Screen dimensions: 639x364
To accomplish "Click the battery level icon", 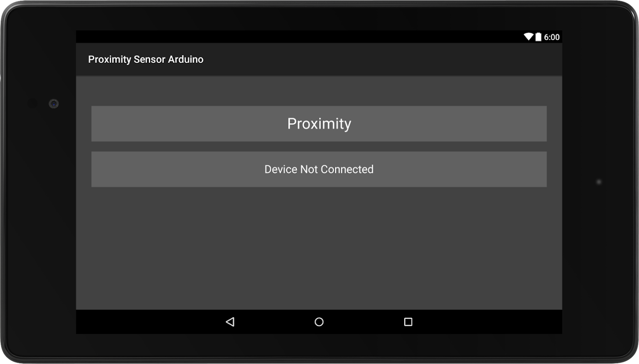I will (x=538, y=37).
